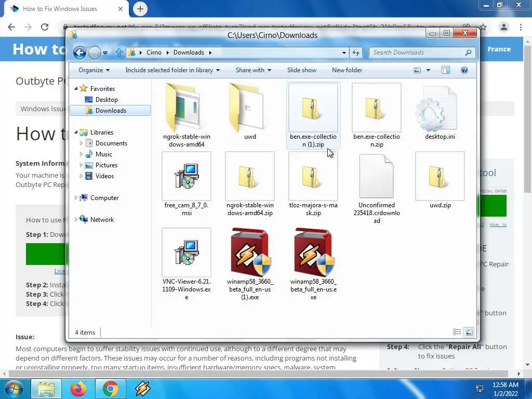Select the uwd.zip archive icon
This screenshot has height=399, width=532.
coord(440,176)
